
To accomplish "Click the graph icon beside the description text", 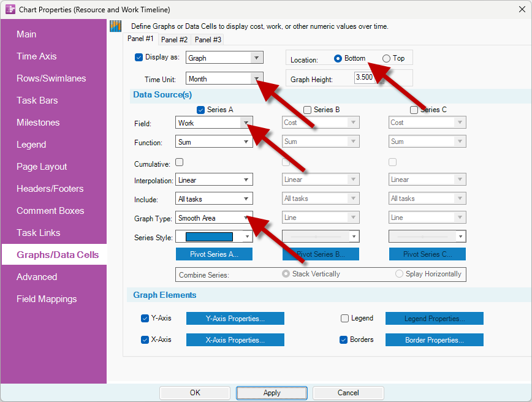I will [x=115, y=26].
